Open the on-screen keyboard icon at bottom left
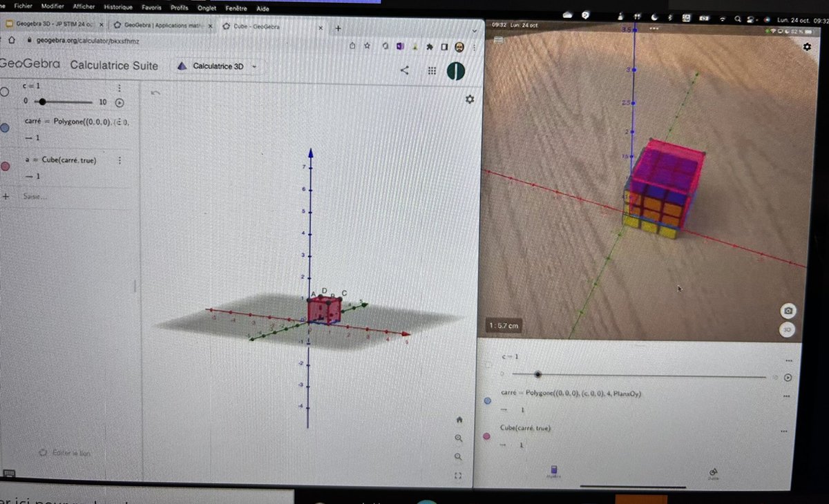829x504 pixels. tap(9, 473)
